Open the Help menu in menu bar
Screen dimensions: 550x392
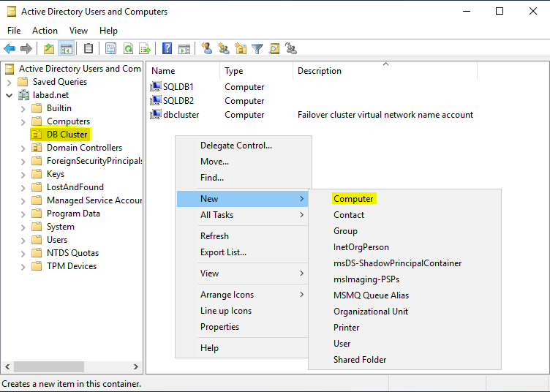108,31
